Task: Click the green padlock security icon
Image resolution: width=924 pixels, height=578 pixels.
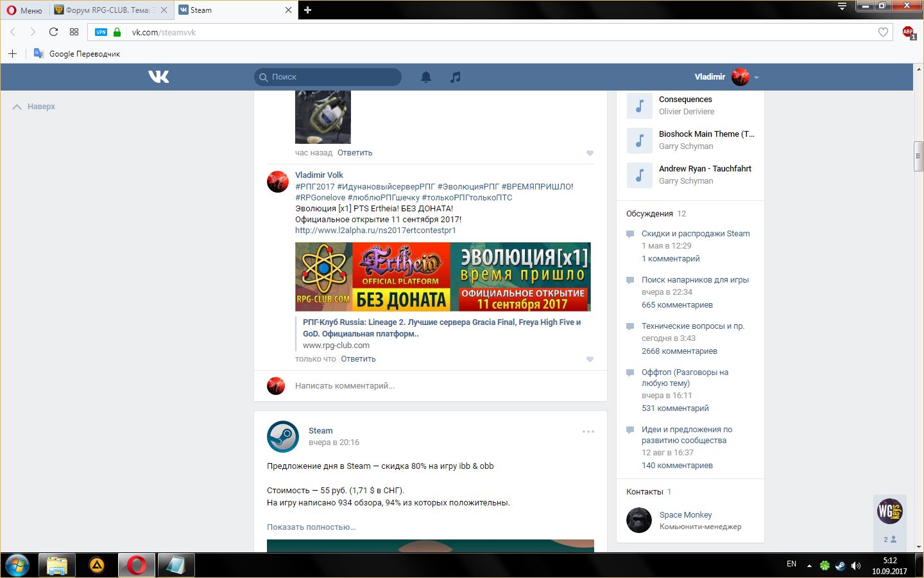Action: point(117,32)
